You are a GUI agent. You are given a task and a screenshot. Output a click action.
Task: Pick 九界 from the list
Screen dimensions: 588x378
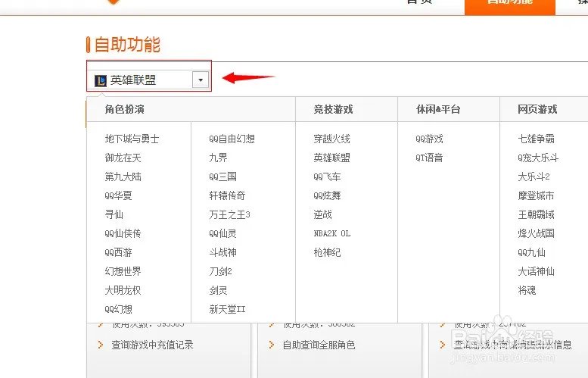pyautogui.click(x=218, y=158)
